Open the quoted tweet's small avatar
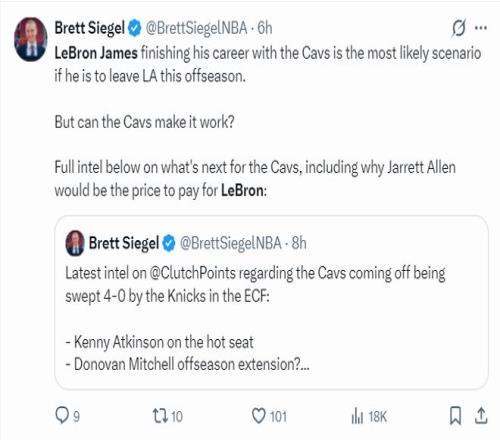 coord(75,243)
